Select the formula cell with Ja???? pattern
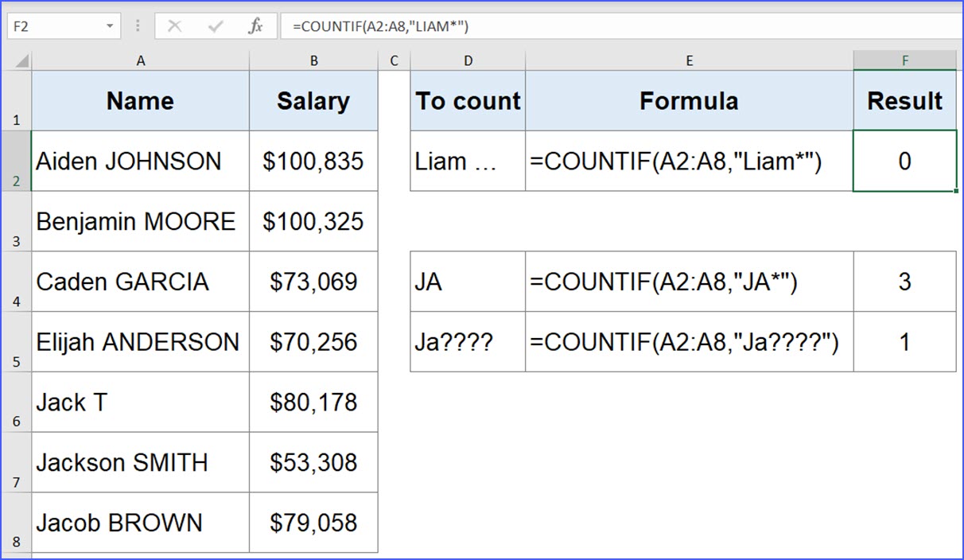Screen dimensions: 964x560 click(x=689, y=341)
